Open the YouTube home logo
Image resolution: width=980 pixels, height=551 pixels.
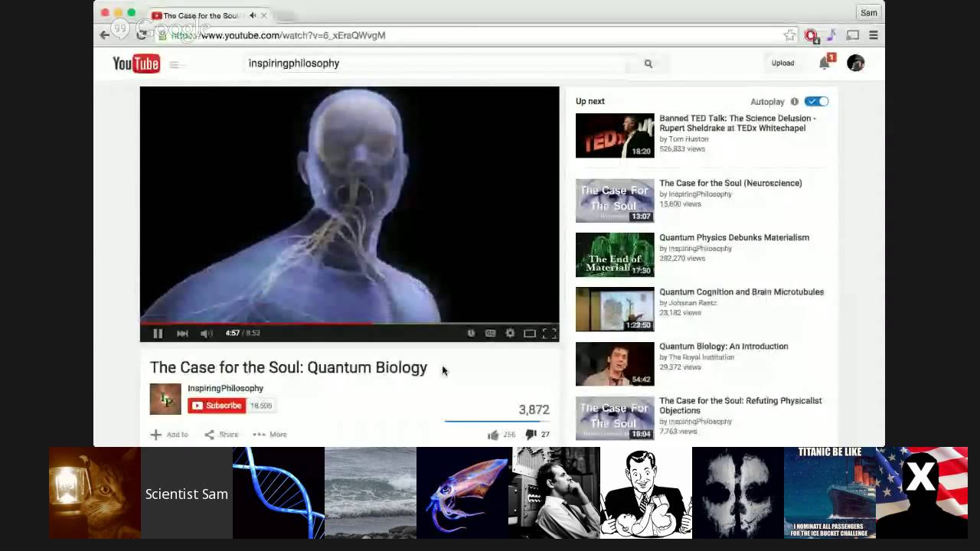coord(136,64)
